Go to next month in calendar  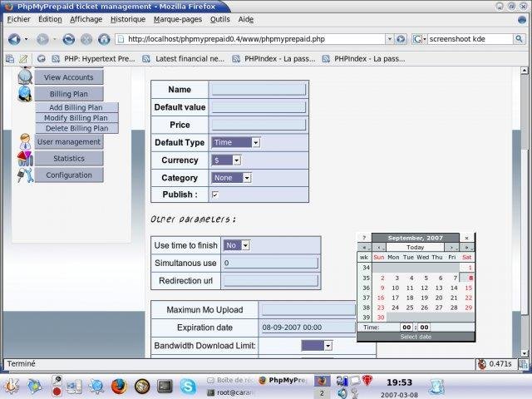point(452,248)
